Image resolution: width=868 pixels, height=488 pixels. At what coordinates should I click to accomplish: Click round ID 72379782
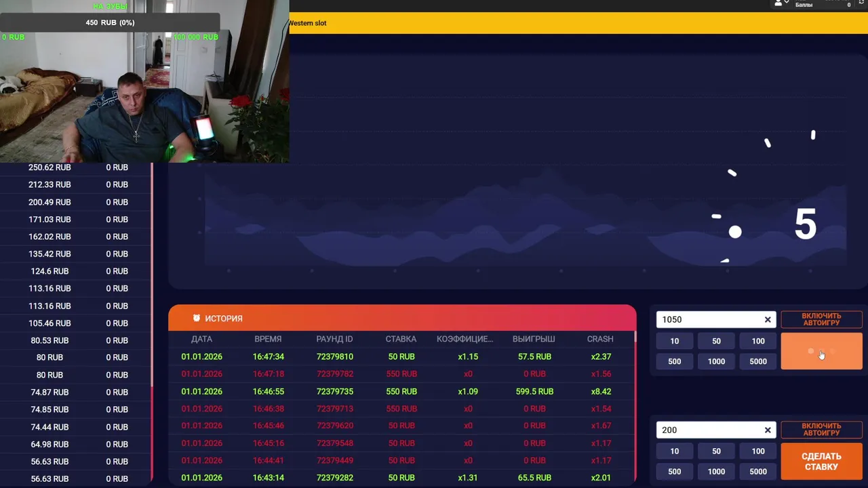pos(334,374)
